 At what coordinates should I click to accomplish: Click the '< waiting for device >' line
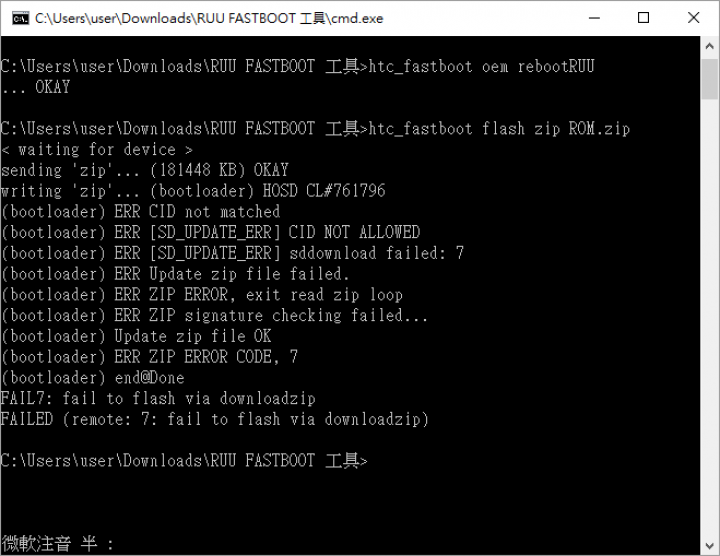96,149
